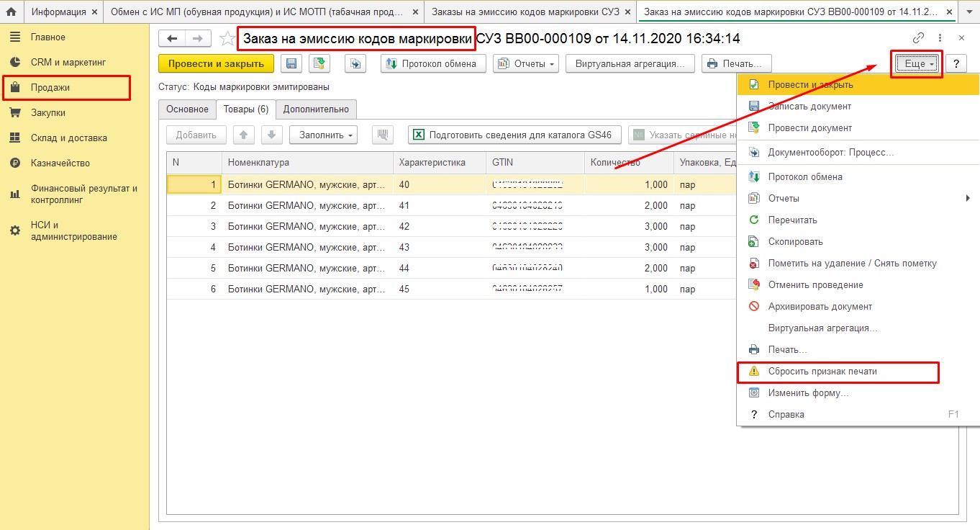Close the Заказы на эмиссию list tab
This screenshot has width=980, height=530.
pos(627,12)
